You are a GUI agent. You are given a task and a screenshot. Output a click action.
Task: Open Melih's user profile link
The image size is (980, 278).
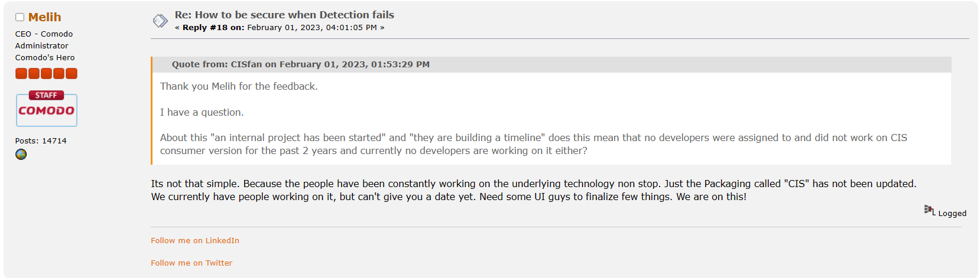(x=44, y=18)
